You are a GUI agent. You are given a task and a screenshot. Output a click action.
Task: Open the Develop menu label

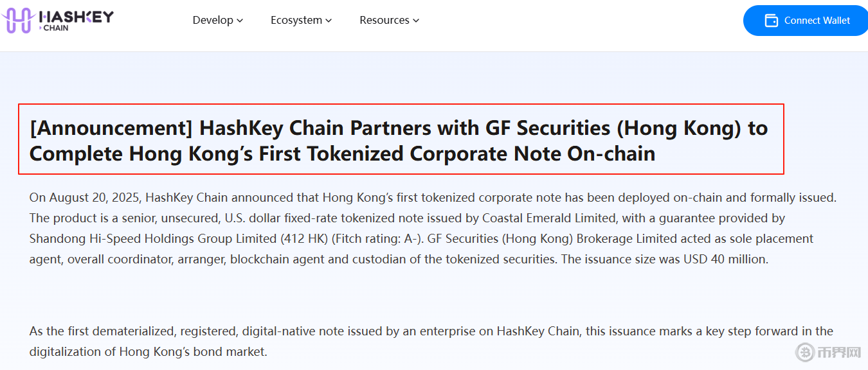click(x=213, y=20)
